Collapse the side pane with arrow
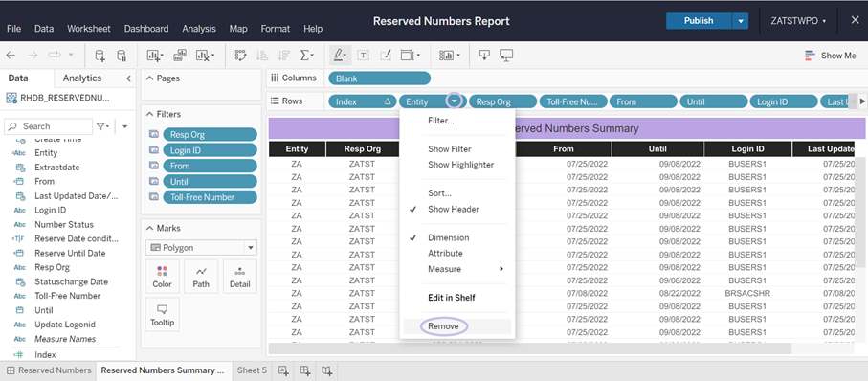 (x=128, y=78)
